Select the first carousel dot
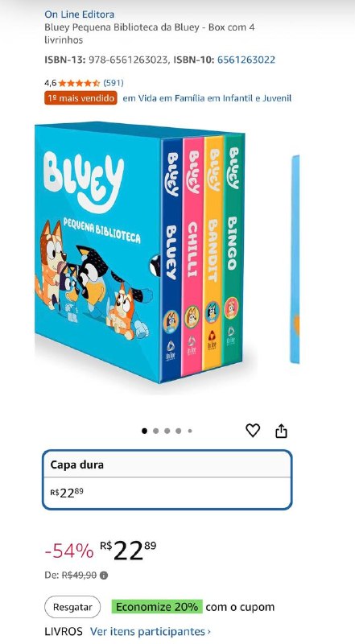355x644 pixels. [x=144, y=431]
